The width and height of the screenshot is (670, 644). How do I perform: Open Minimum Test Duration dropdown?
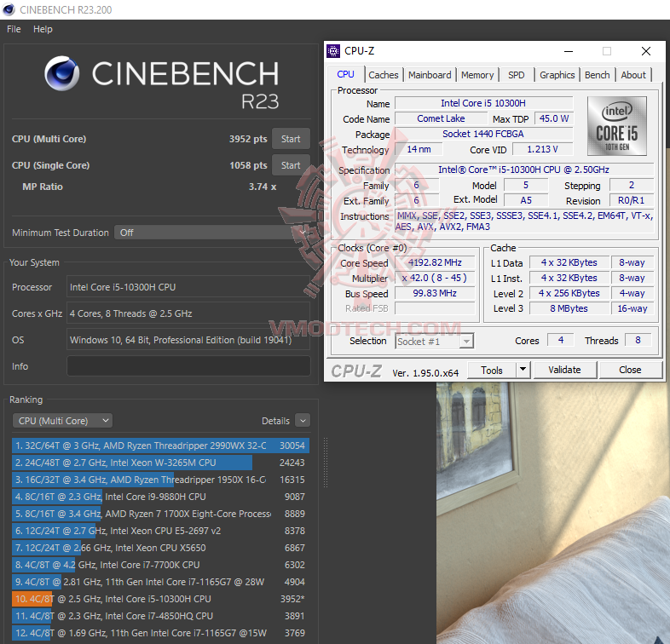click(x=212, y=233)
